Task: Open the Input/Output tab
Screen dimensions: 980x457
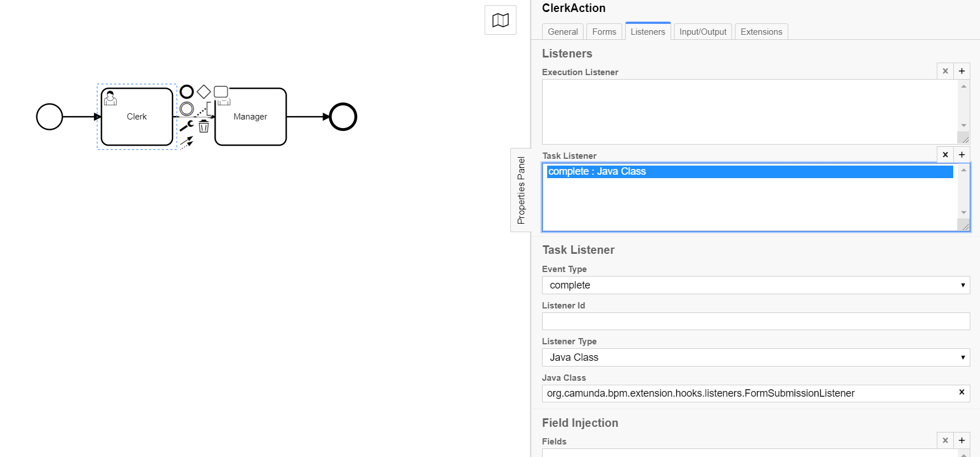Action: click(703, 32)
